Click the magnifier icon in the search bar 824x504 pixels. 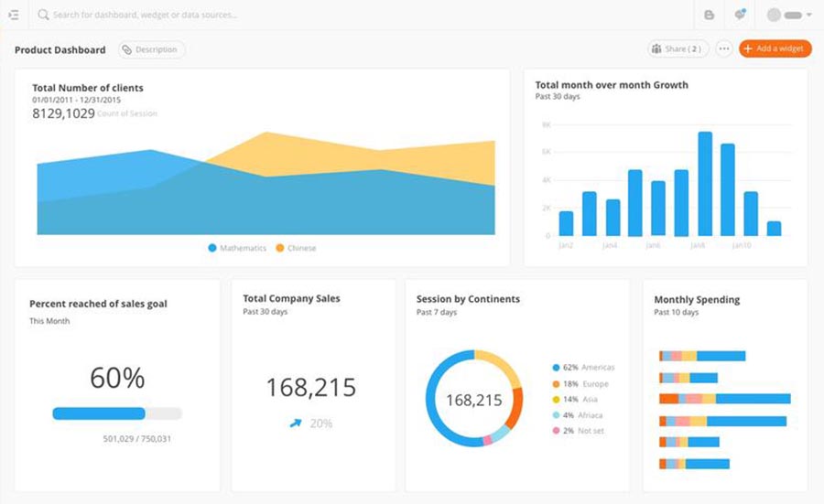(x=43, y=15)
